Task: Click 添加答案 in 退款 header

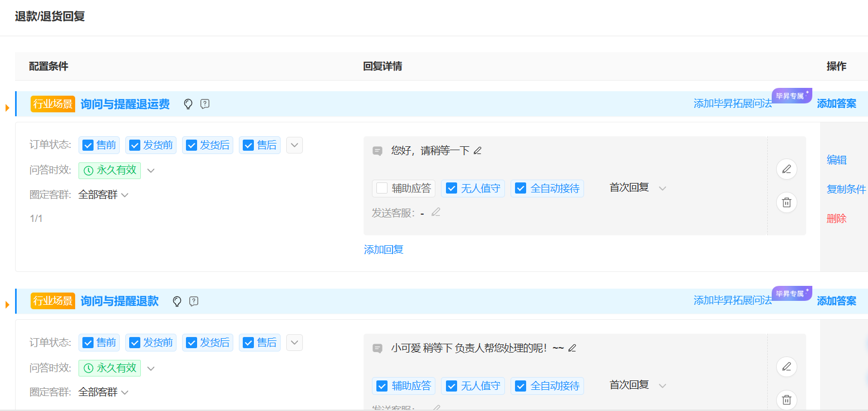Action: coord(836,301)
